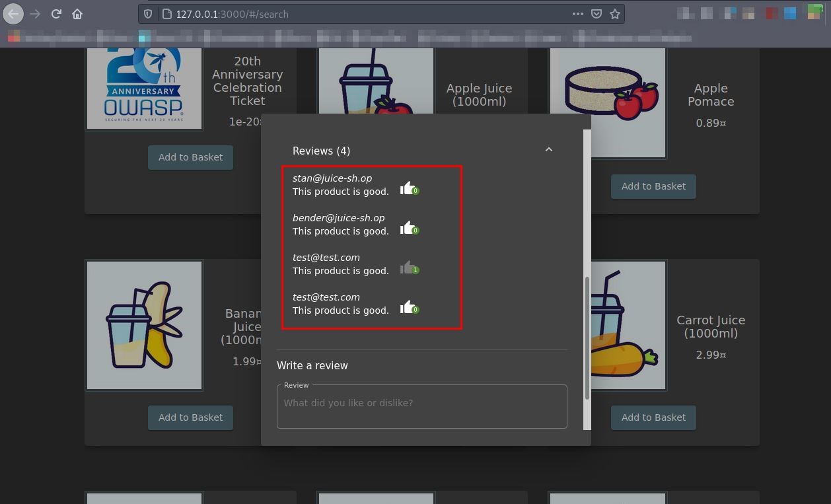This screenshot has width=831, height=504.
Task: Add Banana Juice to basket
Action: 190,417
